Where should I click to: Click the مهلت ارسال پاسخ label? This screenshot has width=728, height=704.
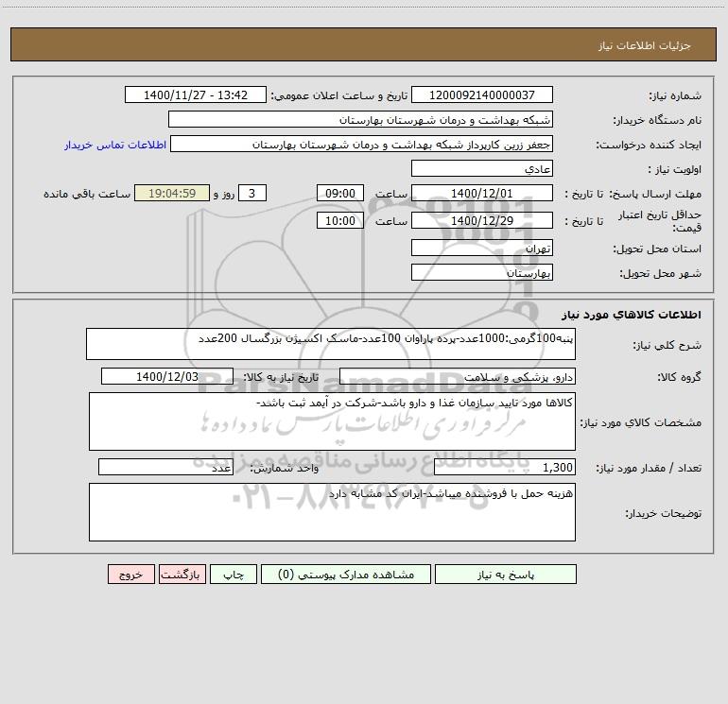(655, 194)
